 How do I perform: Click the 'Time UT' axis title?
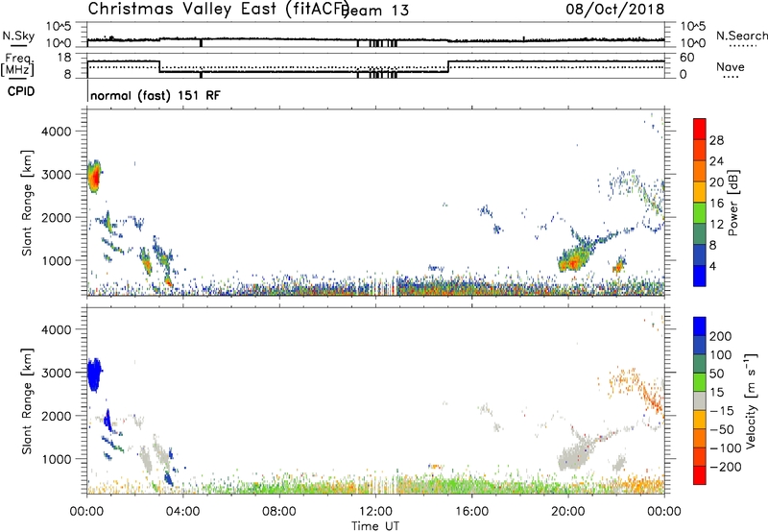coord(375,525)
